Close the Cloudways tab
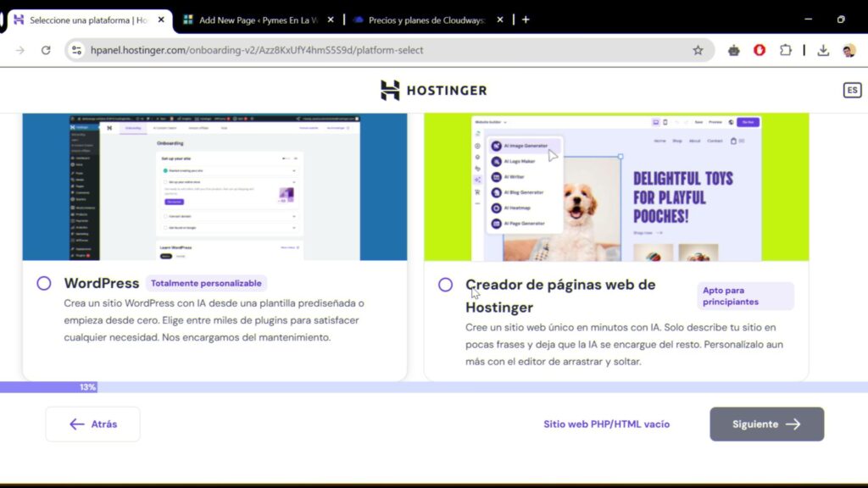 pyautogui.click(x=500, y=20)
